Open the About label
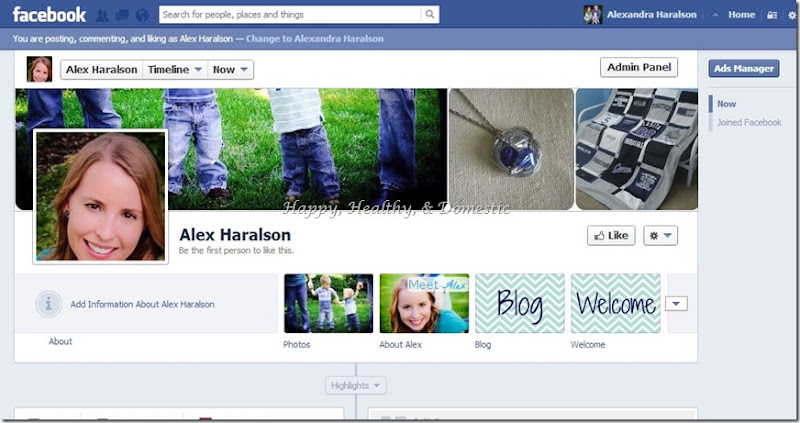 60,341
